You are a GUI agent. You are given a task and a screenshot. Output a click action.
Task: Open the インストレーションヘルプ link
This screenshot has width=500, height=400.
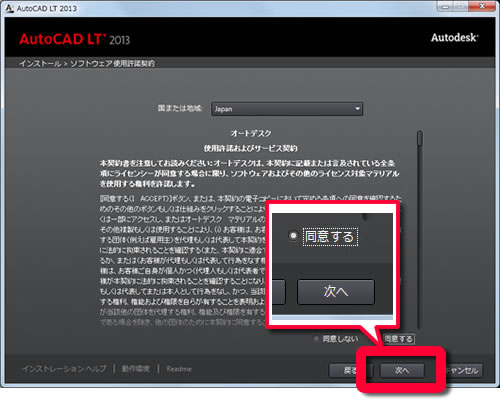pyautogui.click(x=64, y=369)
